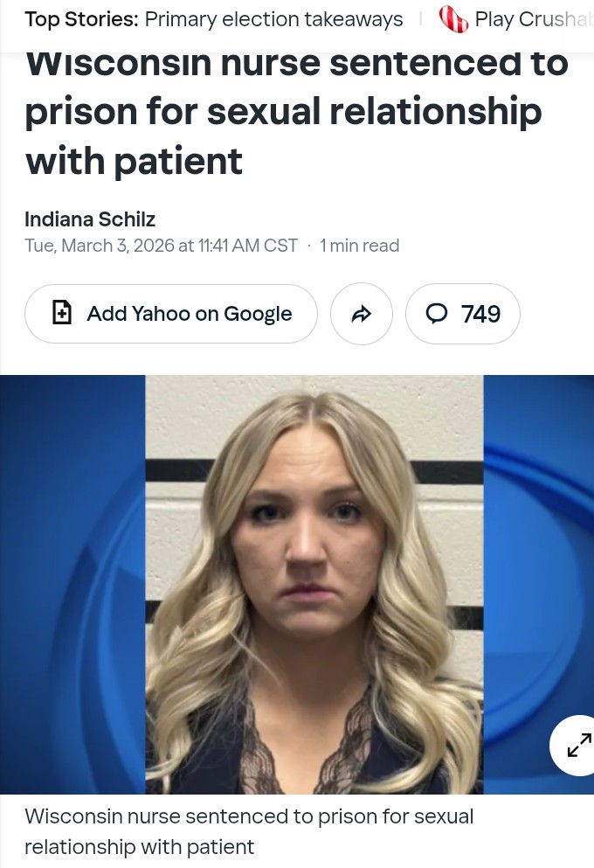Image resolution: width=594 pixels, height=868 pixels.
Task: Open comments via the speech bubble icon
Action: click(x=437, y=313)
